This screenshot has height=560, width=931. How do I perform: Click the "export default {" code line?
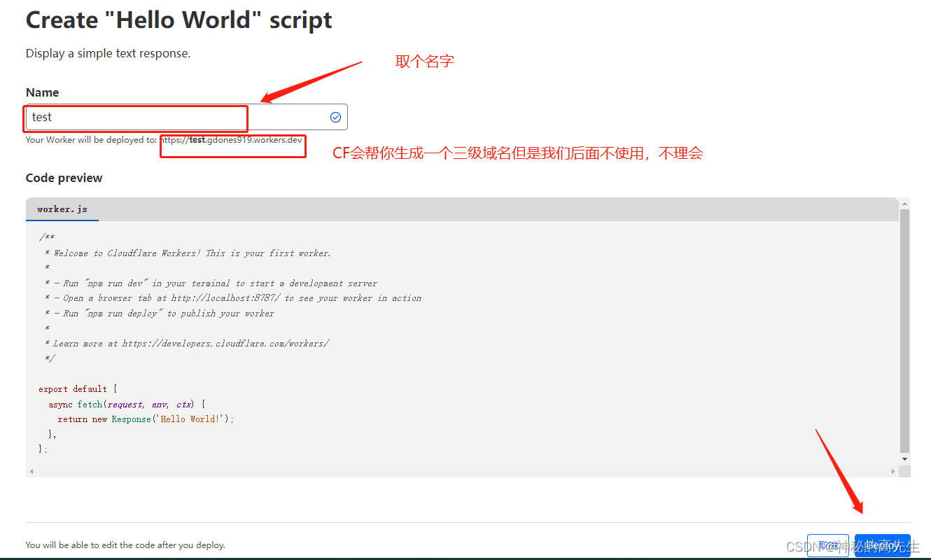78,389
